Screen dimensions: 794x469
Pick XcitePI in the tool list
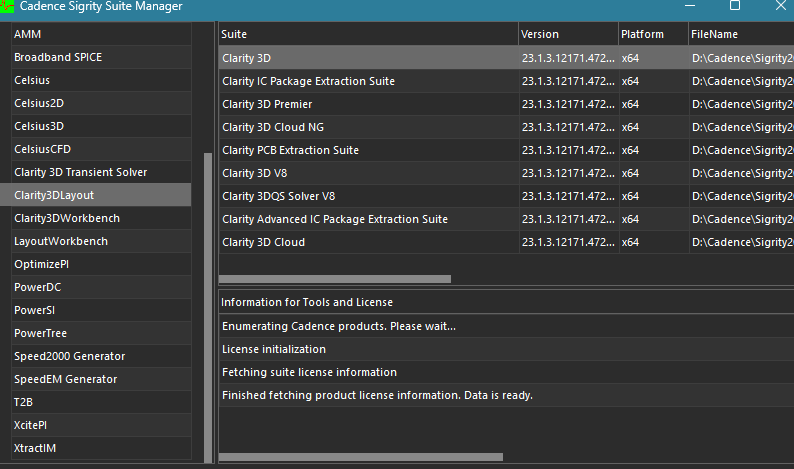click(101, 425)
